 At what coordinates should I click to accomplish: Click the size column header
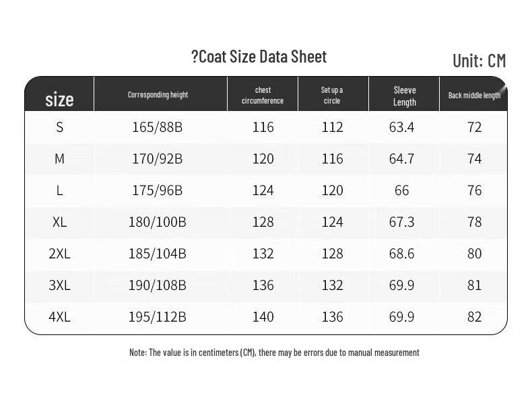(59, 100)
